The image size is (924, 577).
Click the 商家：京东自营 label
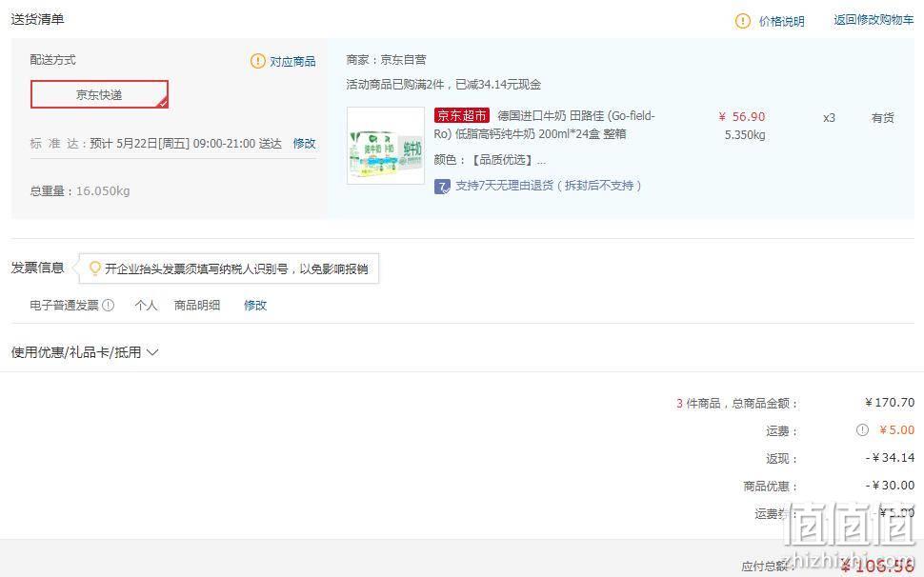pyautogui.click(x=386, y=59)
